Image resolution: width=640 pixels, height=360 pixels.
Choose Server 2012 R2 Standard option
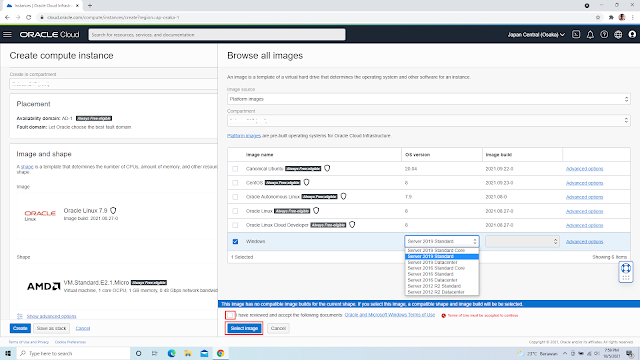pyautogui.click(x=442, y=286)
